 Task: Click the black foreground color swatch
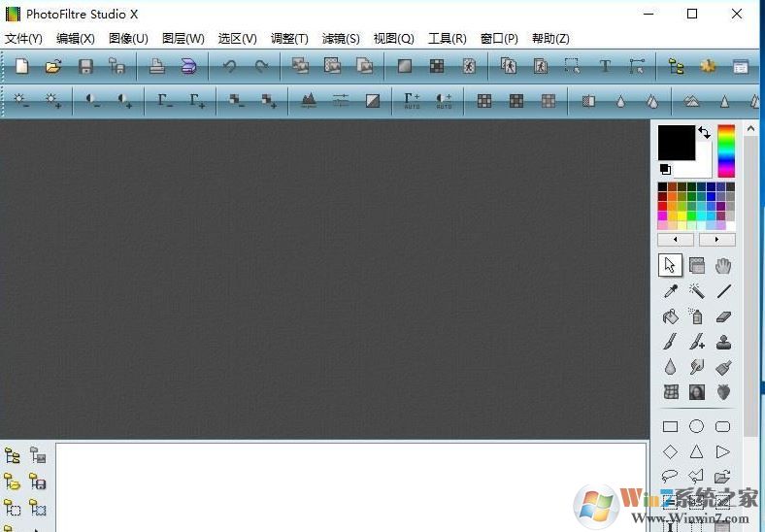(676, 142)
